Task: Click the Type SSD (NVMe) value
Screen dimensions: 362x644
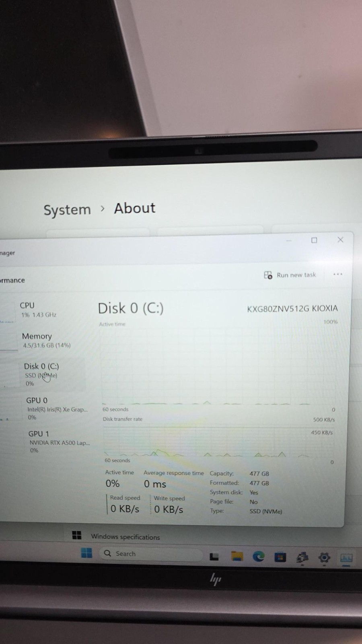Action: pos(266,512)
